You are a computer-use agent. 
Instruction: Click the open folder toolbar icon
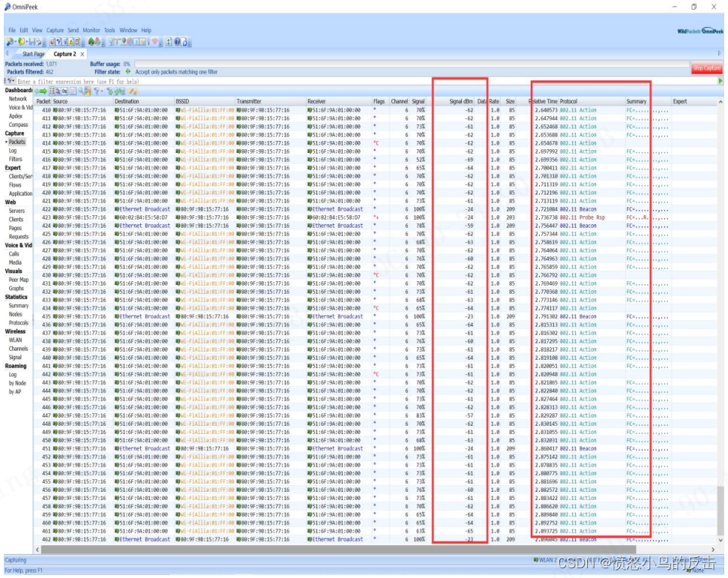click(21, 42)
